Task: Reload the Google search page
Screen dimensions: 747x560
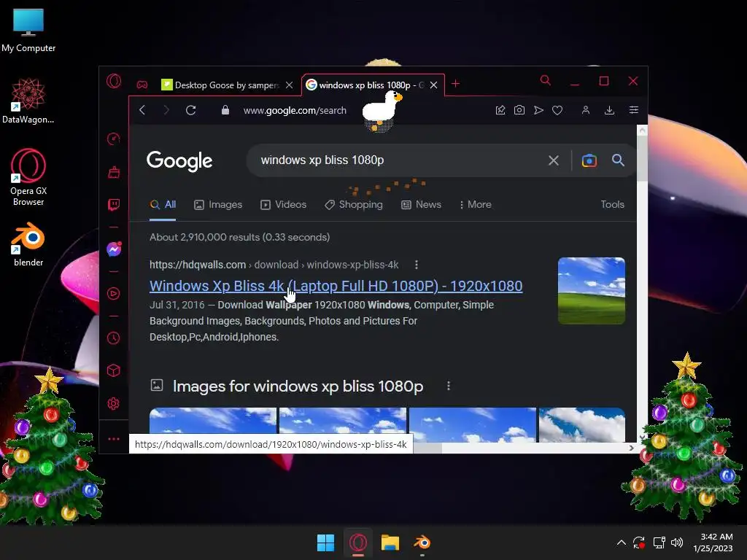Action: (x=190, y=110)
